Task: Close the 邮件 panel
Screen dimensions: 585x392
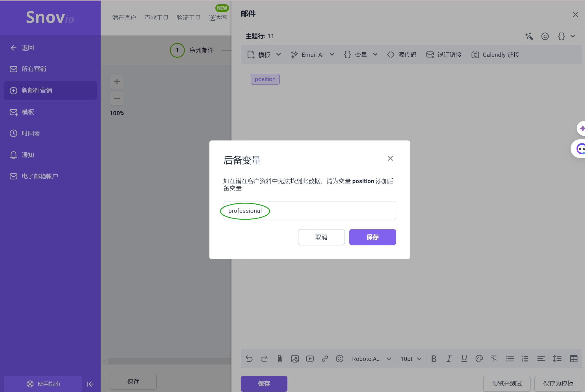Action: [575, 14]
